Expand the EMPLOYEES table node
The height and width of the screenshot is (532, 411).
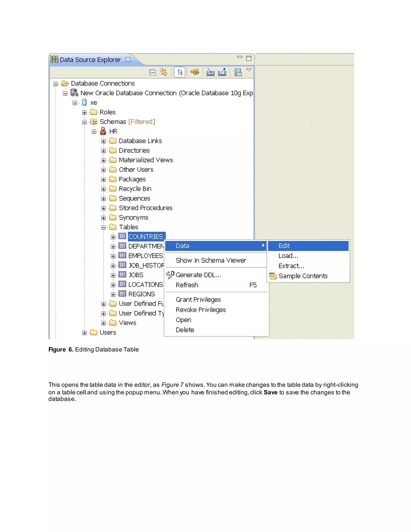[113, 256]
